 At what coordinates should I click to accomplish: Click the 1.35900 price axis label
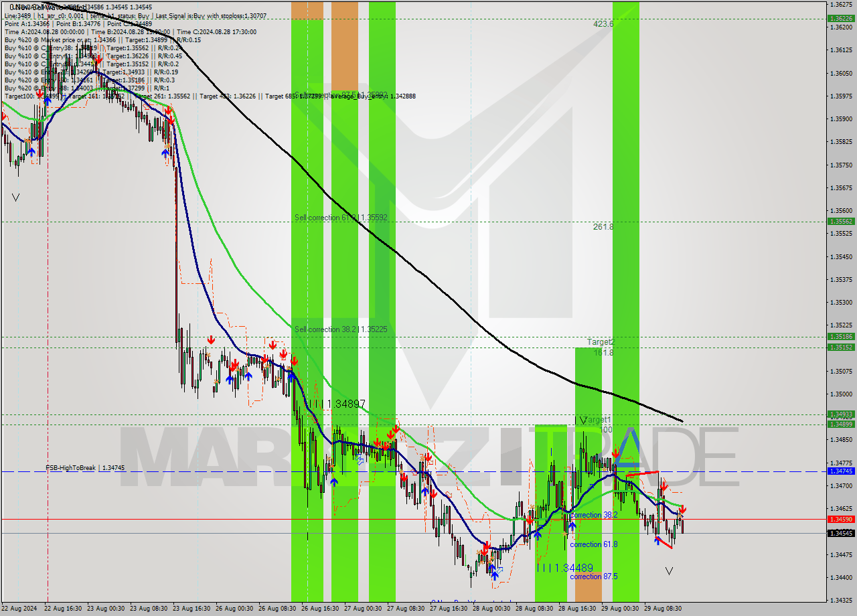[840, 119]
